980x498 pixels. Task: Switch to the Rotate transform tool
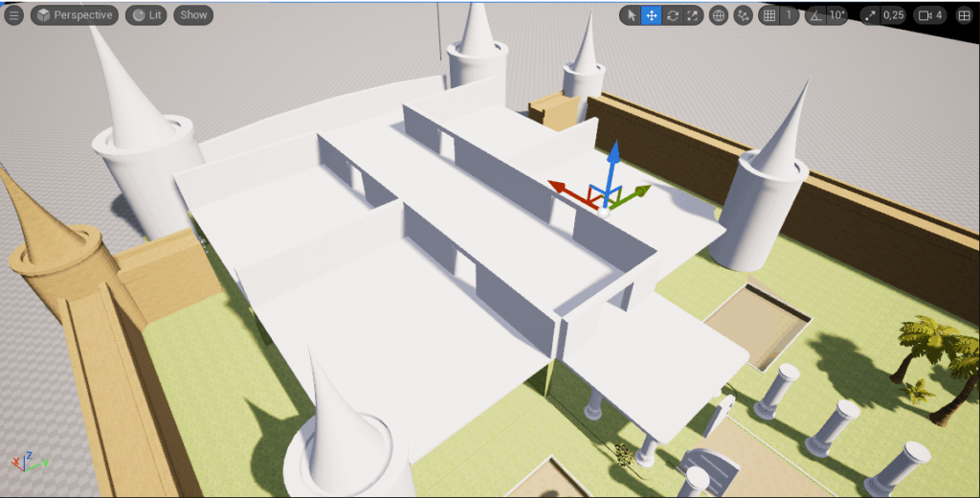tap(672, 15)
